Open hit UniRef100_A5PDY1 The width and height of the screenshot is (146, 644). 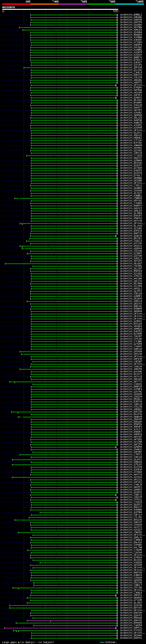pos(131,595)
